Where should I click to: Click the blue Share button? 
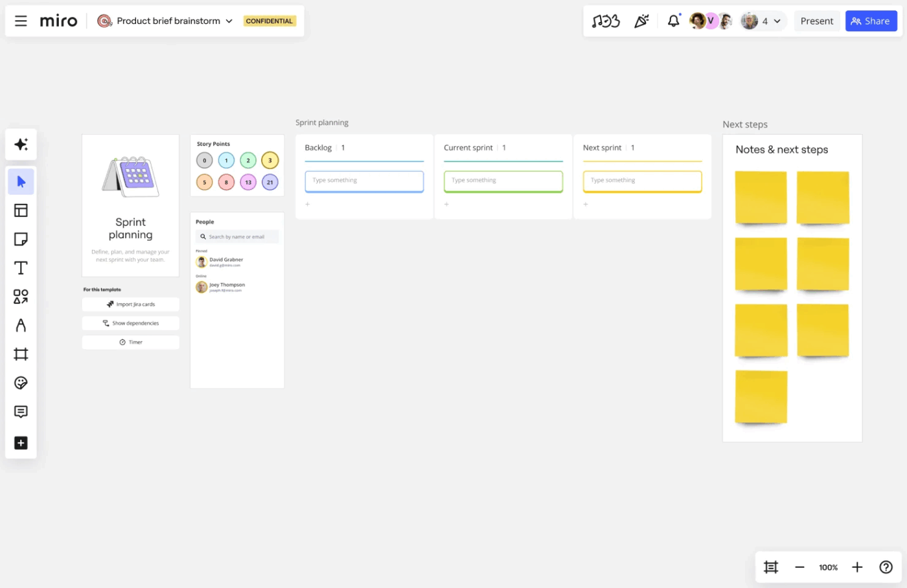(871, 21)
